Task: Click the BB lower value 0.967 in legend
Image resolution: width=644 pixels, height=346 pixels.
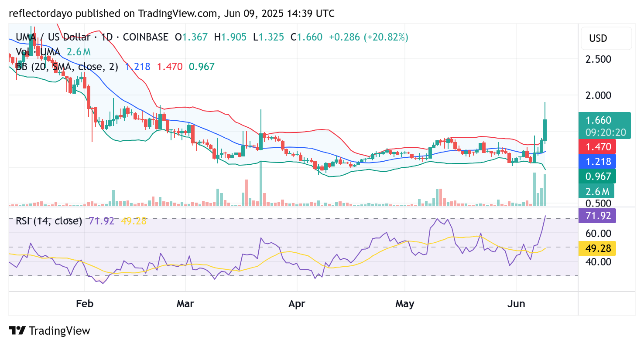Action: point(202,67)
